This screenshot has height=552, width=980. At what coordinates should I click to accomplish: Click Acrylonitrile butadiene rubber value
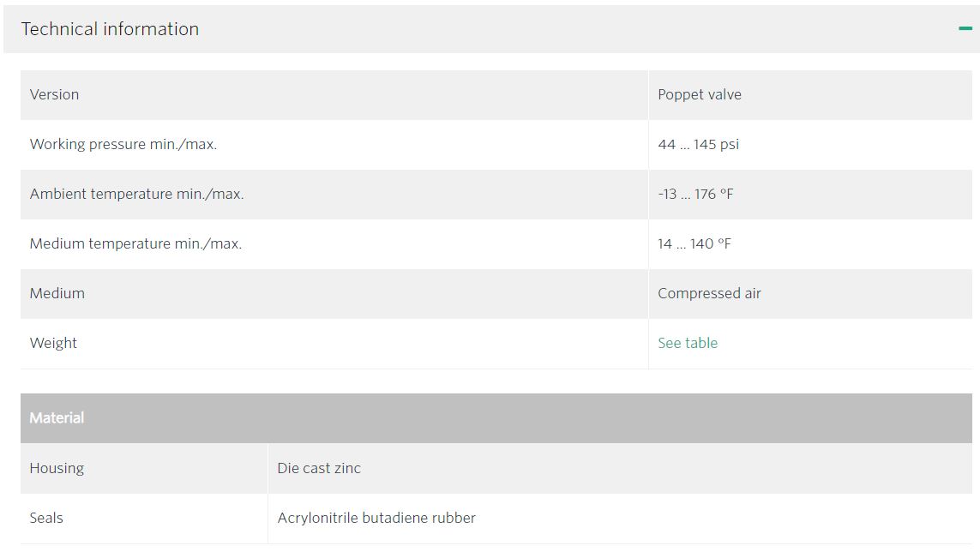(376, 518)
